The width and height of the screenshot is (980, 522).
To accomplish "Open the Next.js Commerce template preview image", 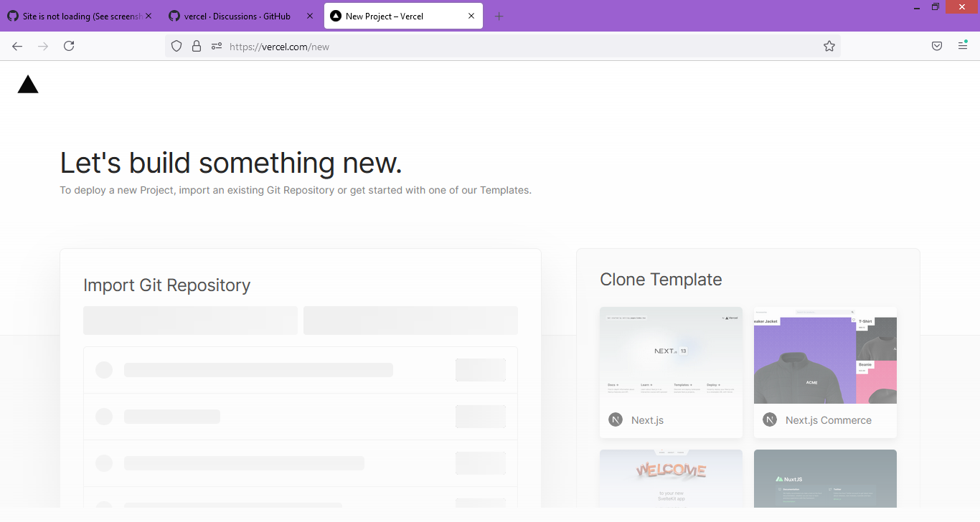I will point(825,355).
